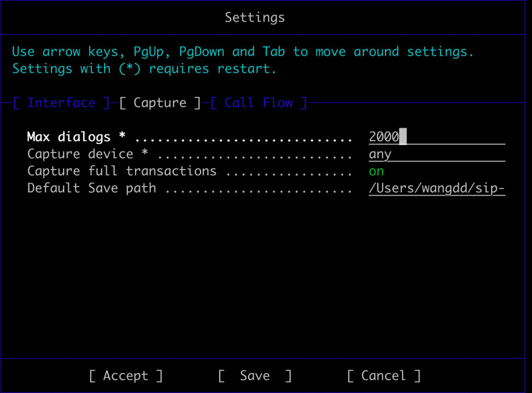
Task: Focus the Capture device field showing any
Action: (x=436, y=154)
